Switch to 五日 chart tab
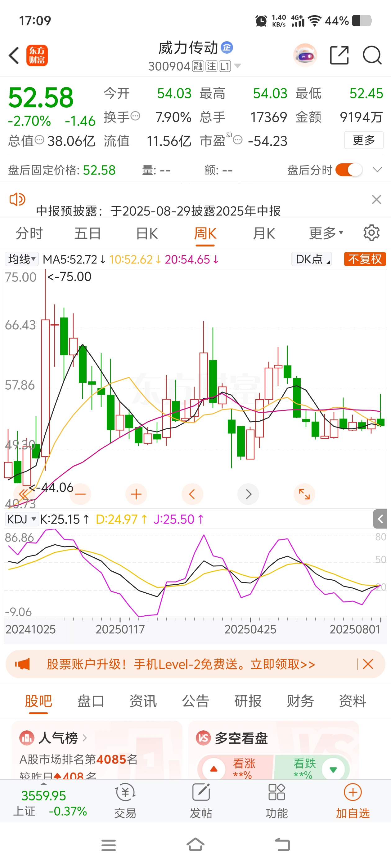The width and height of the screenshot is (391, 868). [88, 233]
